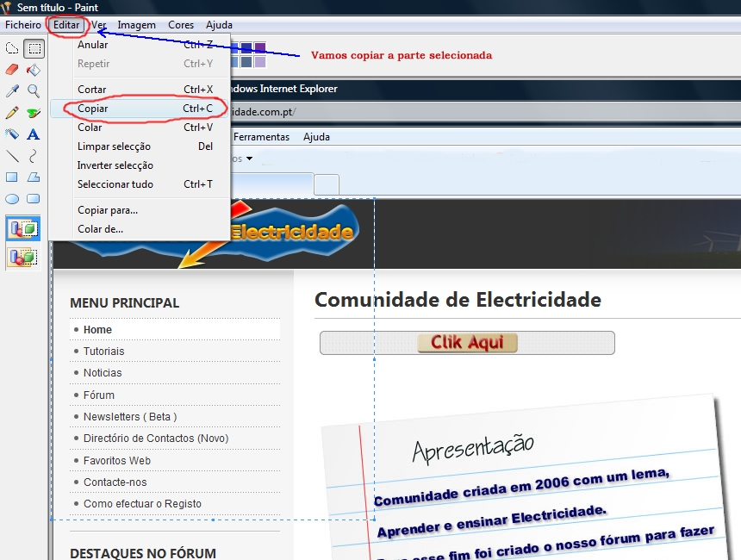The image size is (741, 560).
Task: Open the Ver menu
Action: (99, 25)
